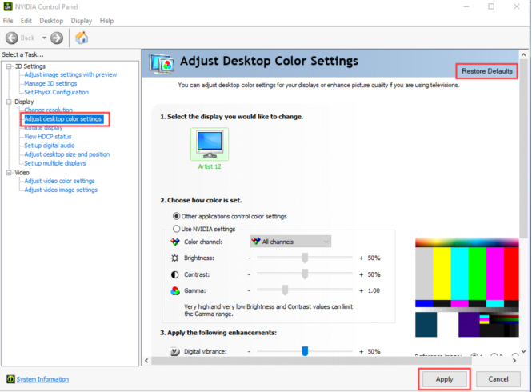Open the All channels color dropdown
Viewport: 532px width, 392px height.
pyautogui.click(x=290, y=242)
